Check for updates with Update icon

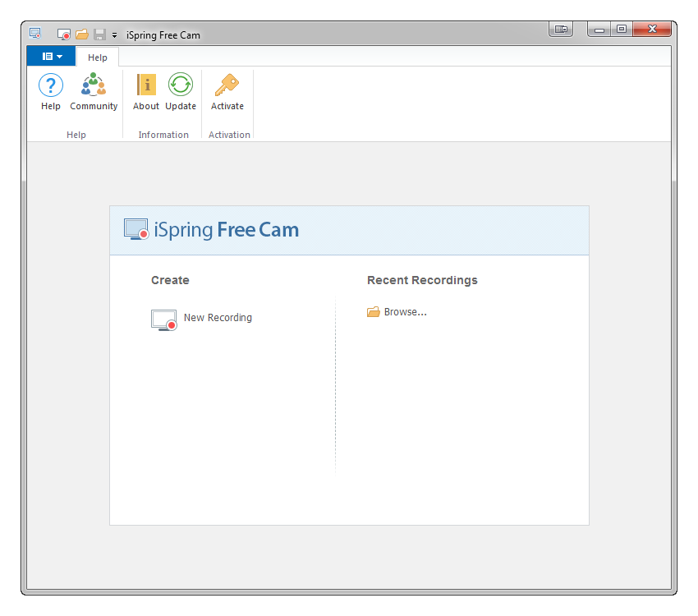pos(181,92)
